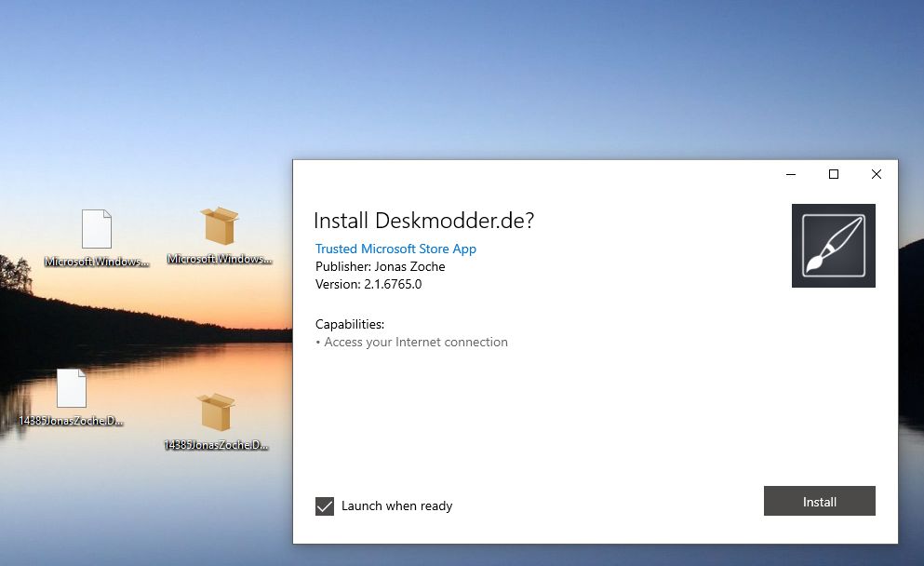Screen dimensions: 924x566
Task: Click the "Capabilities:" label
Action: 350,324
